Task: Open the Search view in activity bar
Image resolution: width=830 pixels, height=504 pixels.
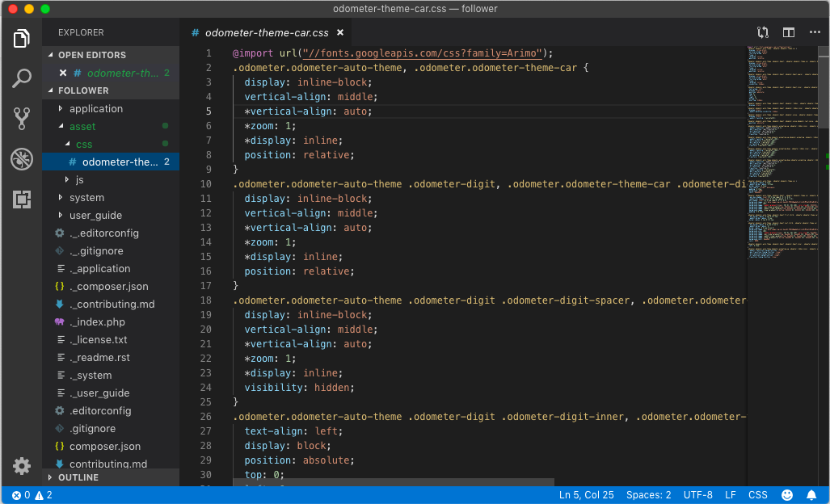Action: coord(21,78)
